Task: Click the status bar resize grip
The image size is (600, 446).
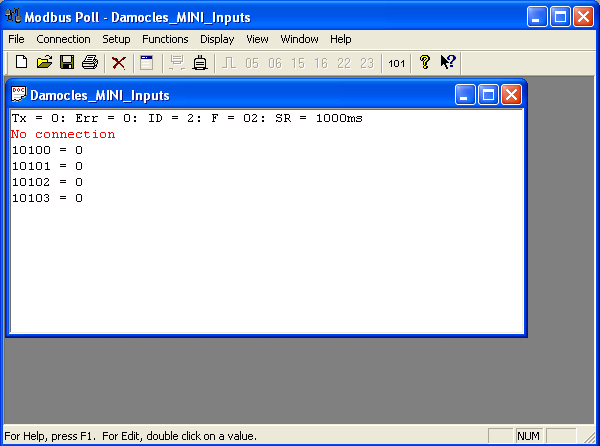Action: tap(590, 437)
